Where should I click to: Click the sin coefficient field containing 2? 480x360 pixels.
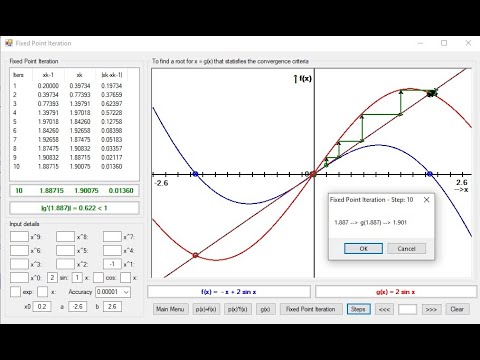(52, 277)
